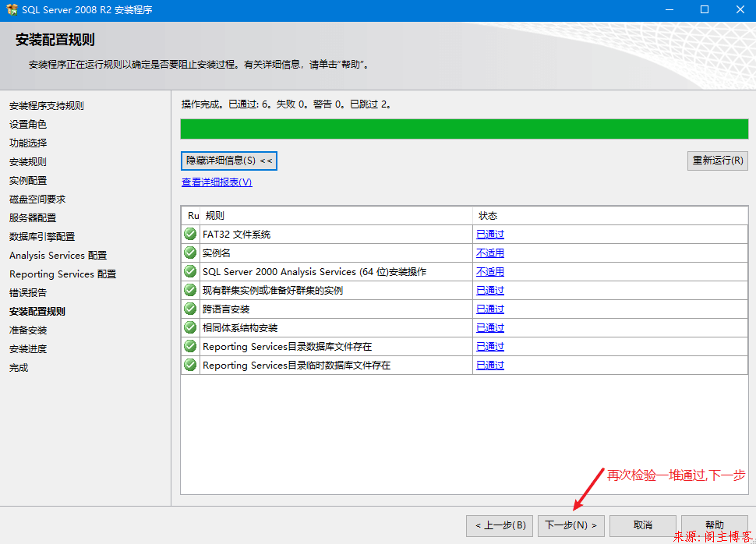Click the green check icon for 相同体系结构安装
This screenshot has height=544, width=756.
click(190, 328)
